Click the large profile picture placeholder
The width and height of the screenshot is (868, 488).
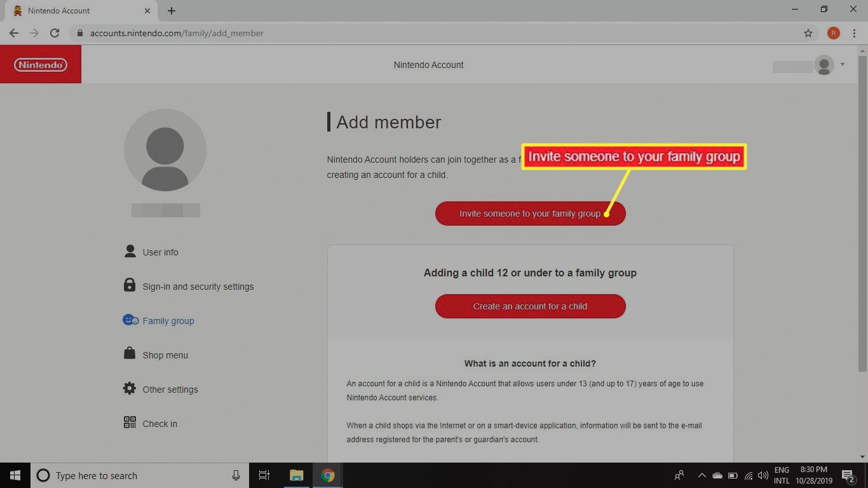165,150
